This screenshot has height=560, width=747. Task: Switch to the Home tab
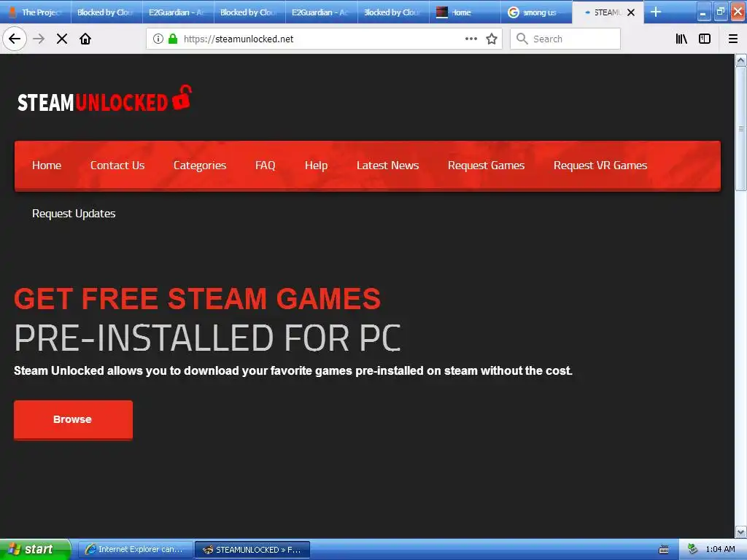465,12
